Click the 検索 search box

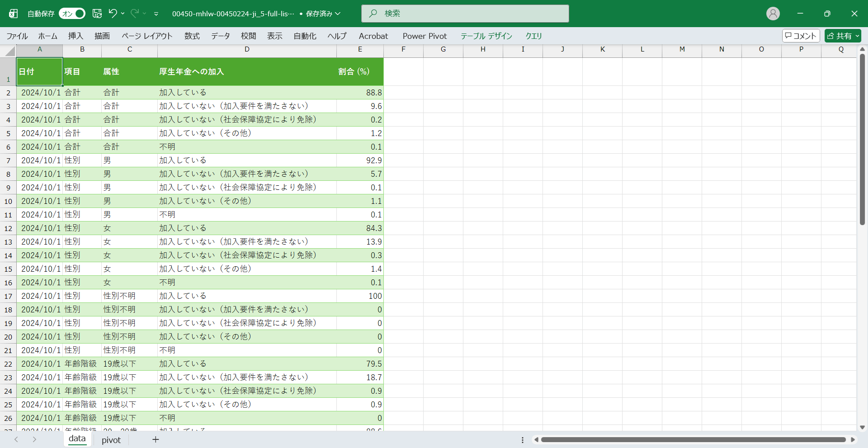click(x=465, y=14)
